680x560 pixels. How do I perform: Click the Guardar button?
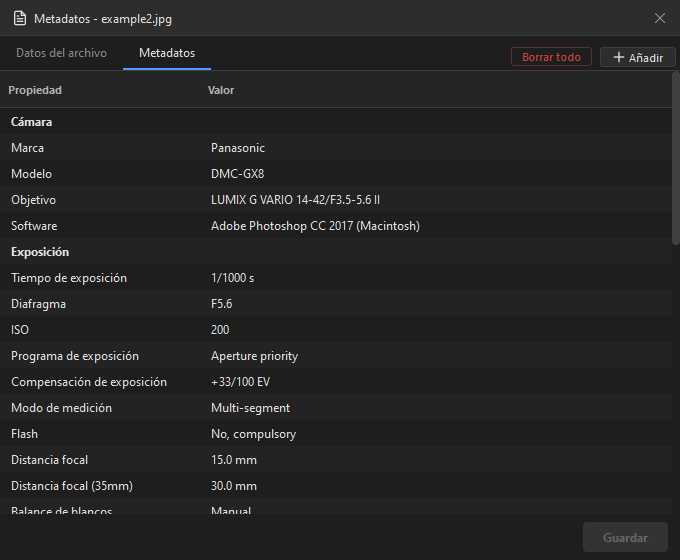click(x=625, y=537)
